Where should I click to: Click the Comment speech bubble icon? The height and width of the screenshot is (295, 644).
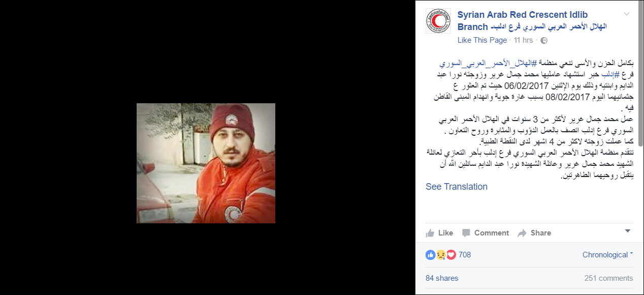466,233
